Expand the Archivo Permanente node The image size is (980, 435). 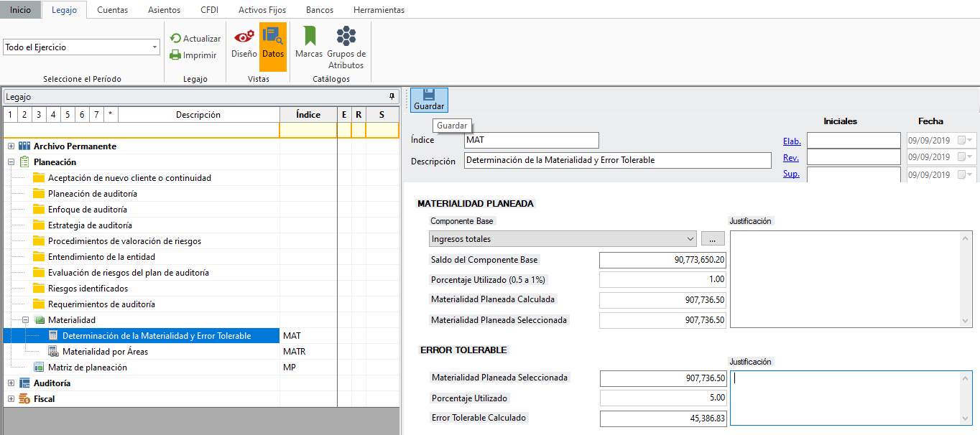(11, 146)
